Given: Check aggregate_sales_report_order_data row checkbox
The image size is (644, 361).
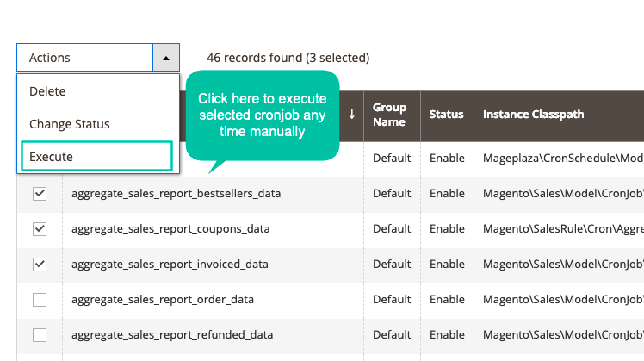Looking at the screenshot, I should (x=40, y=300).
